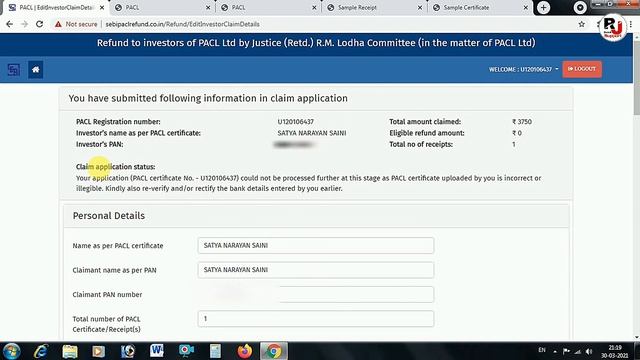Screen dimensions: 640x360
Task: Click the network signal tray icon
Action: point(578,351)
